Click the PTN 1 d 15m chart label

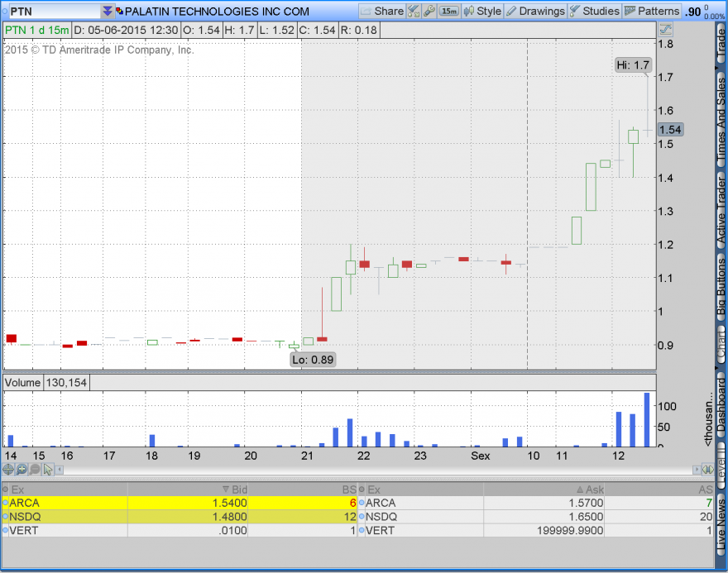pyautogui.click(x=36, y=30)
